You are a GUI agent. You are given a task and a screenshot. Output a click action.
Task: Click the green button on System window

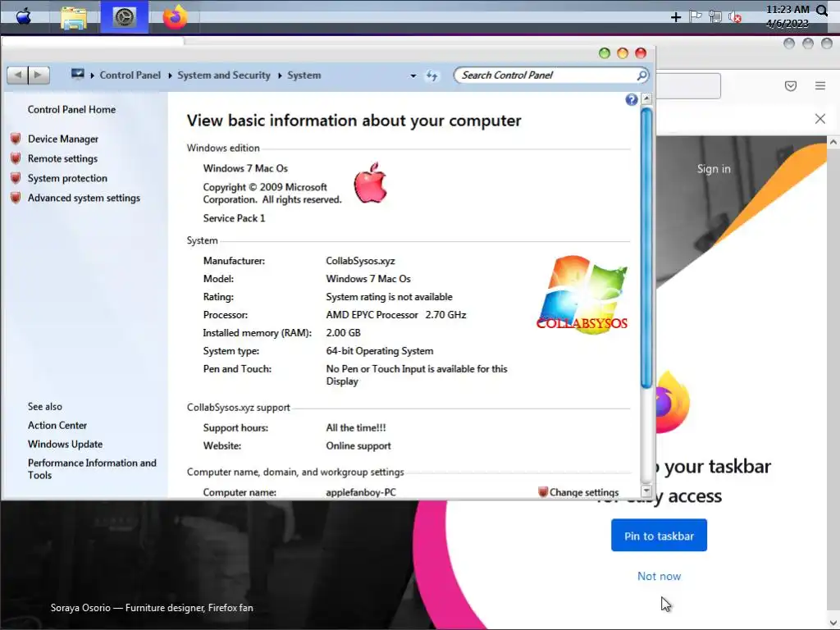click(605, 53)
